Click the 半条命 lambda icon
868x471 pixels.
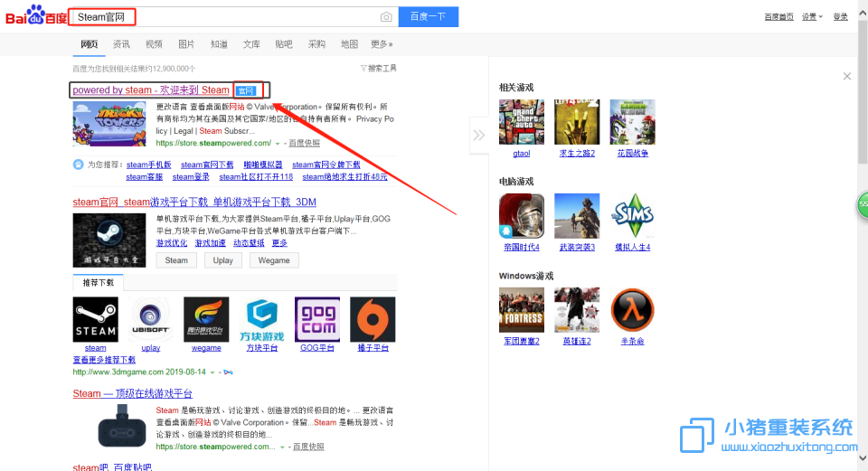pyautogui.click(x=632, y=310)
